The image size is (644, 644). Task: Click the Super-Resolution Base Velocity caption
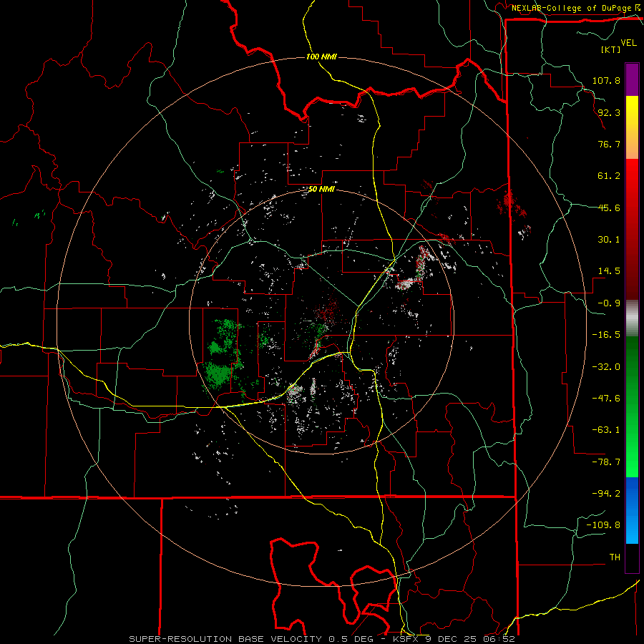(x=321, y=639)
